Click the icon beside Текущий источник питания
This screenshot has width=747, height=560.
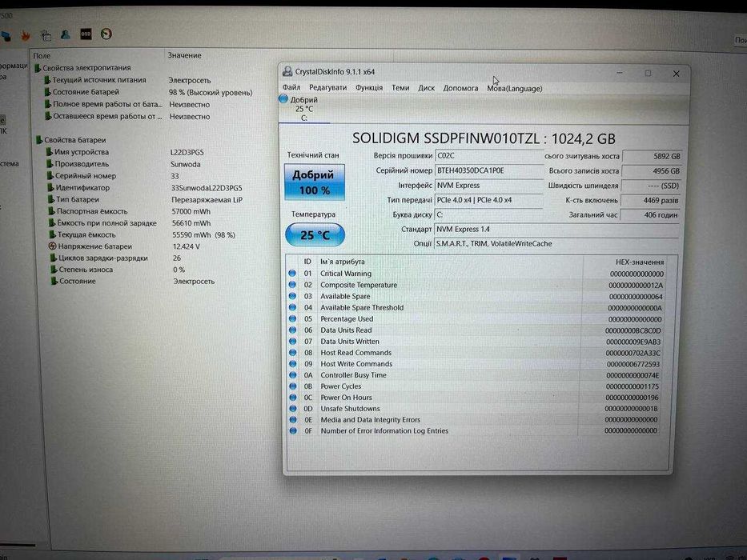(47, 80)
